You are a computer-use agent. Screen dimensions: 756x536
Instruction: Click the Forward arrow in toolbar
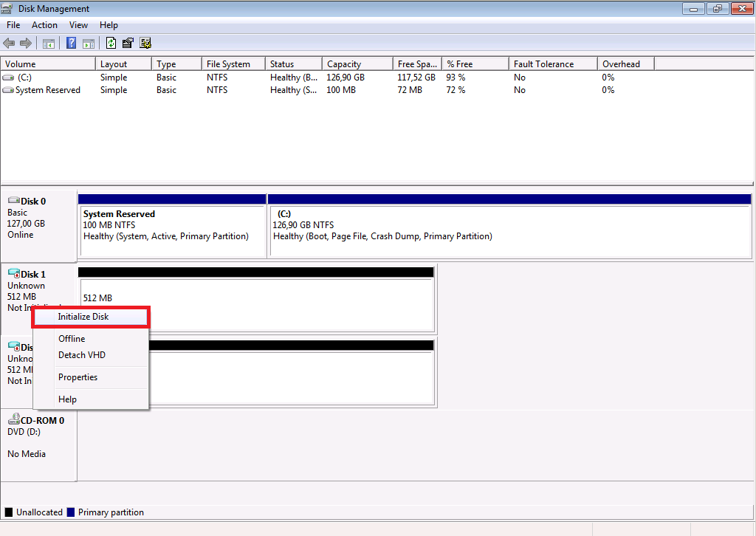pos(26,43)
